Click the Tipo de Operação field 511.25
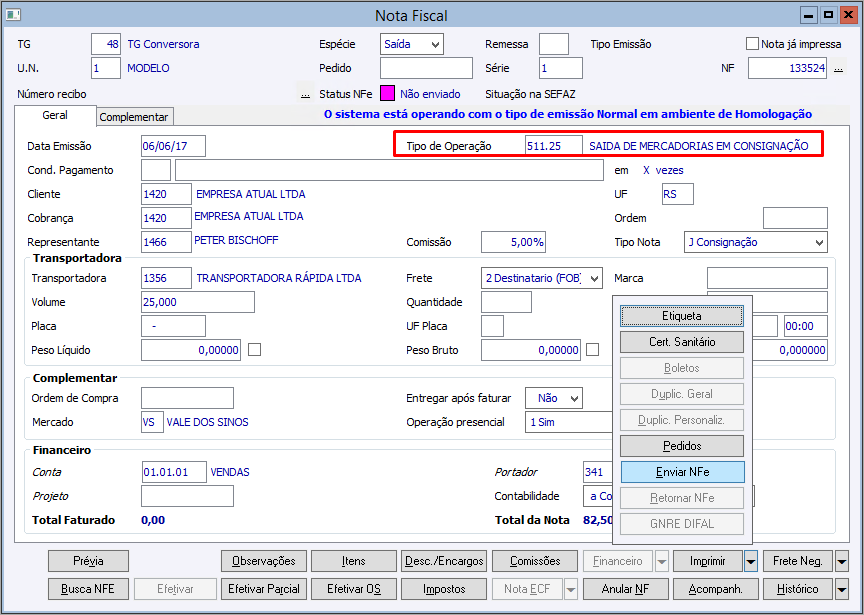The height and width of the screenshot is (615, 864). 553,146
